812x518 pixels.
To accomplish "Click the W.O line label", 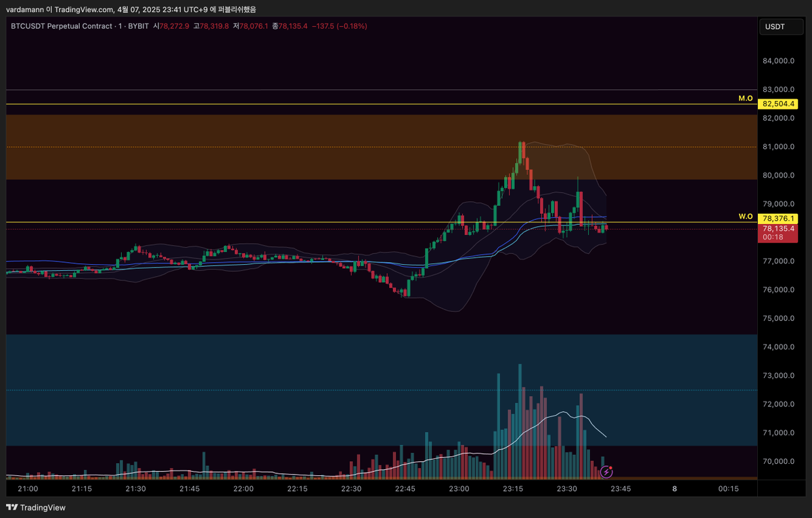I will pyautogui.click(x=746, y=217).
